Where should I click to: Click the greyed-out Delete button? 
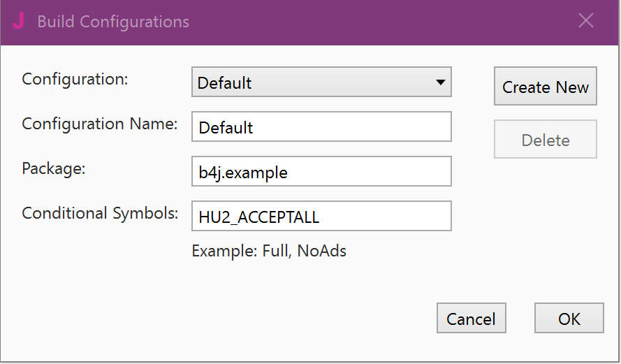(x=545, y=140)
